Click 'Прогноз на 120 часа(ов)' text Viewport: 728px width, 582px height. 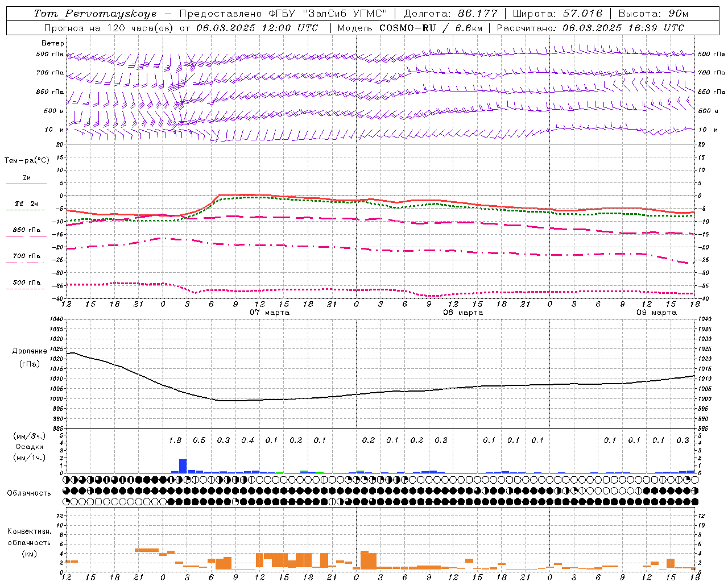pyautogui.click(x=110, y=28)
